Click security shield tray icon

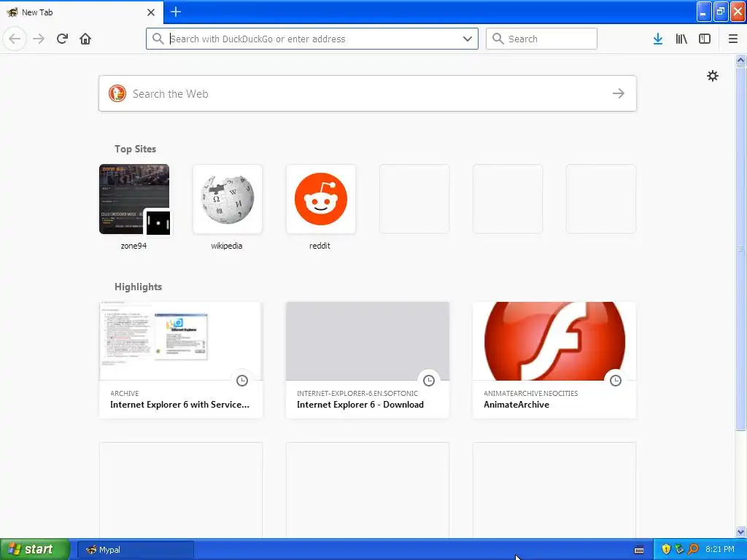[x=666, y=550]
